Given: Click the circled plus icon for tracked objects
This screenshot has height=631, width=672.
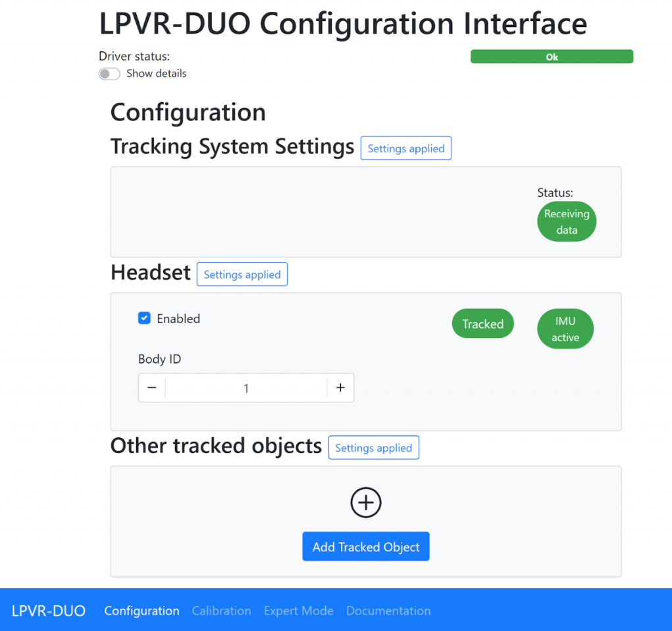Looking at the screenshot, I should pyautogui.click(x=365, y=503).
